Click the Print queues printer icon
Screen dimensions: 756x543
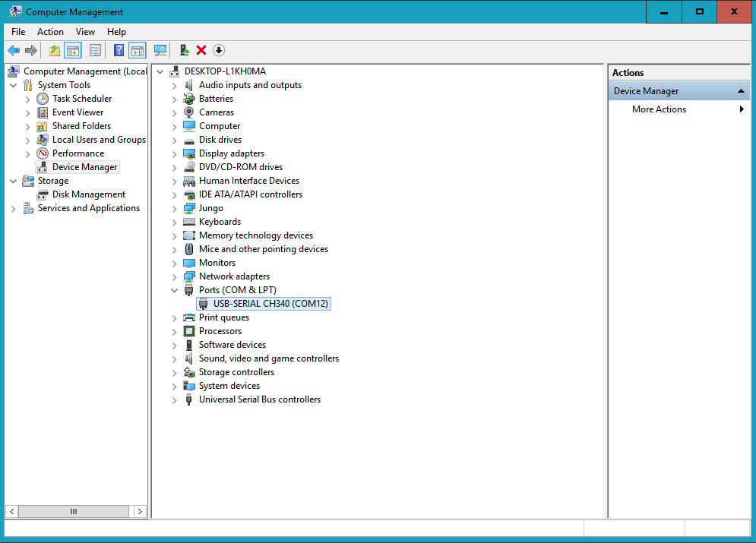189,317
